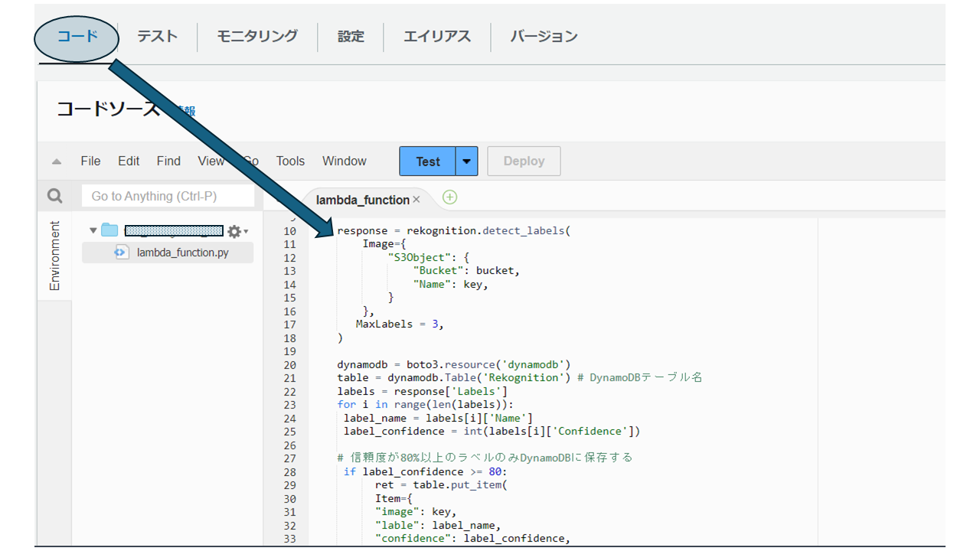Image resolution: width=980 pixels, height=551 pixels.
Task: Collapse the menu bar via up-arrow icon
Action: tap(56, 161)
